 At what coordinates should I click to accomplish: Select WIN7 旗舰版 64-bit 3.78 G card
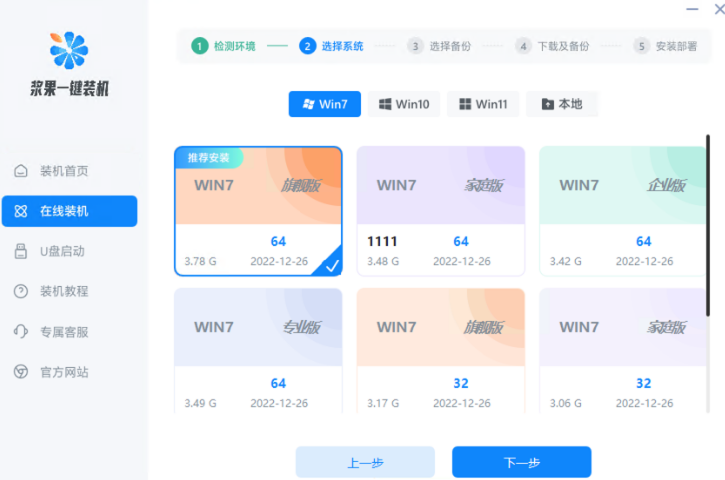click(x=258, y=211)
